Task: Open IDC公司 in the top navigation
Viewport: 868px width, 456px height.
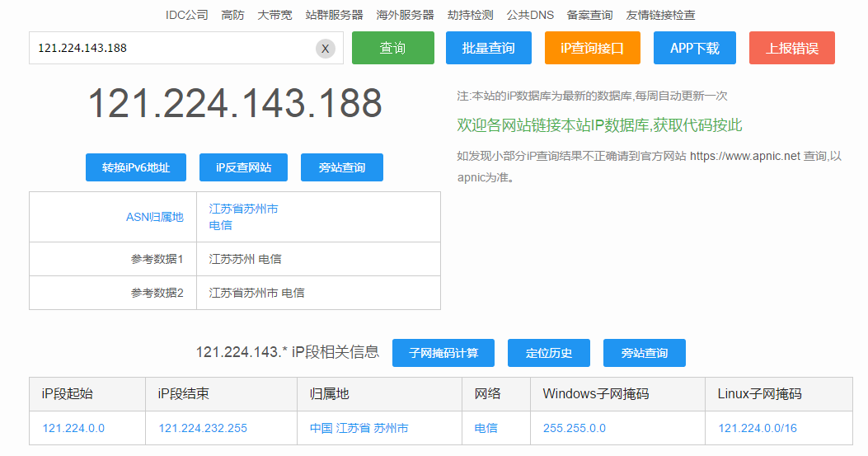Action: tap(186, 15)
